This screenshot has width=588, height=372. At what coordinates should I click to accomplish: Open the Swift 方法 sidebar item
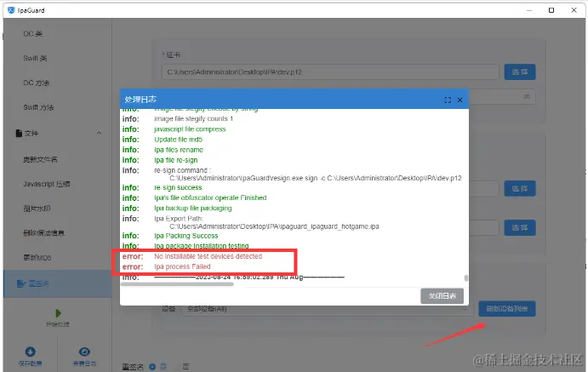point(38,107)
